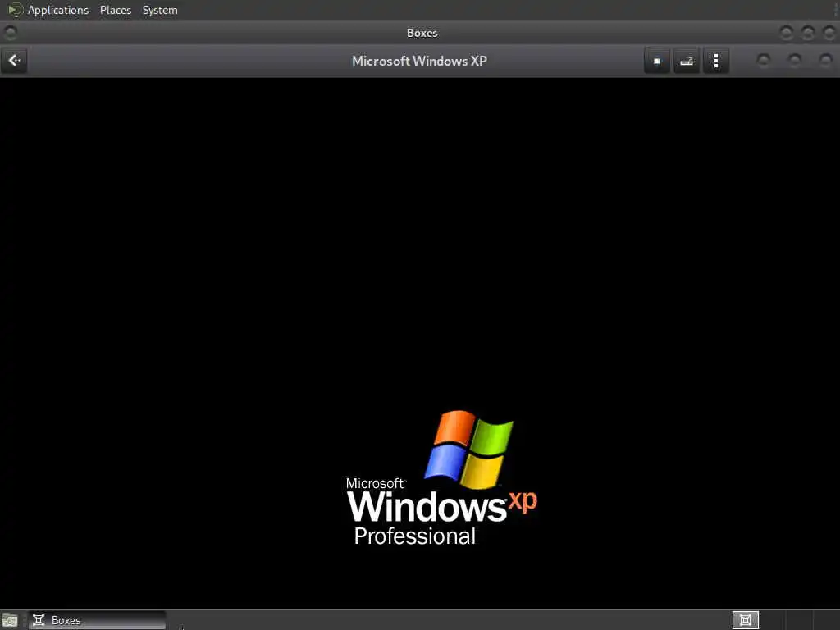Click the show desktop icon in bottom panel

(10, 621)
